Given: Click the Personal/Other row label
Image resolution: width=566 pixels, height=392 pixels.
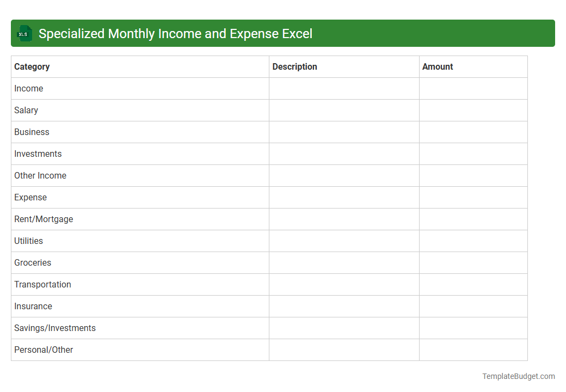Looking at the screenshot, I should pyautogui.click(x=44, y=350).
